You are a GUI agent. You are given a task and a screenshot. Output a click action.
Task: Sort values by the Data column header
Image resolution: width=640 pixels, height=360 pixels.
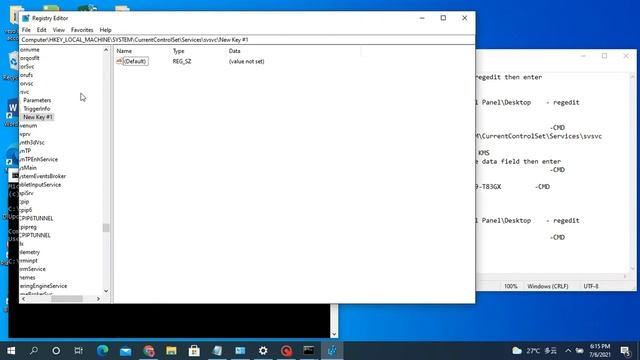point(234,51)
